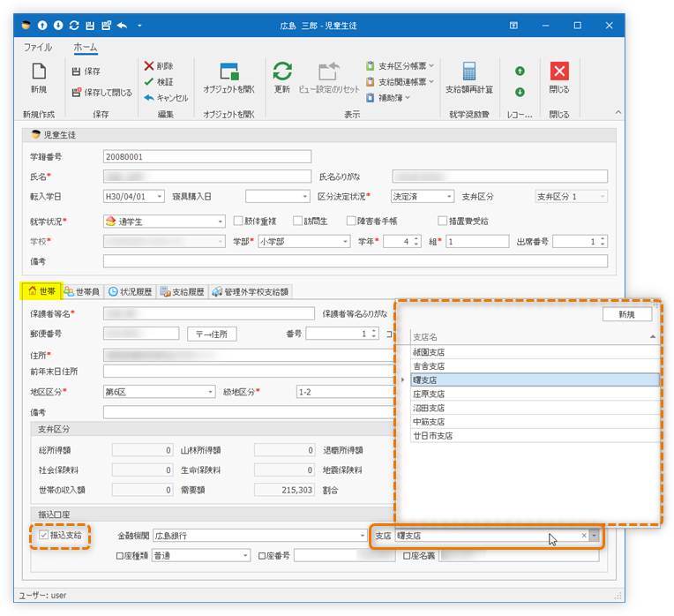Open the 地区区分 dropdown
Screen dimensions: 674x616
coord(210,392)
